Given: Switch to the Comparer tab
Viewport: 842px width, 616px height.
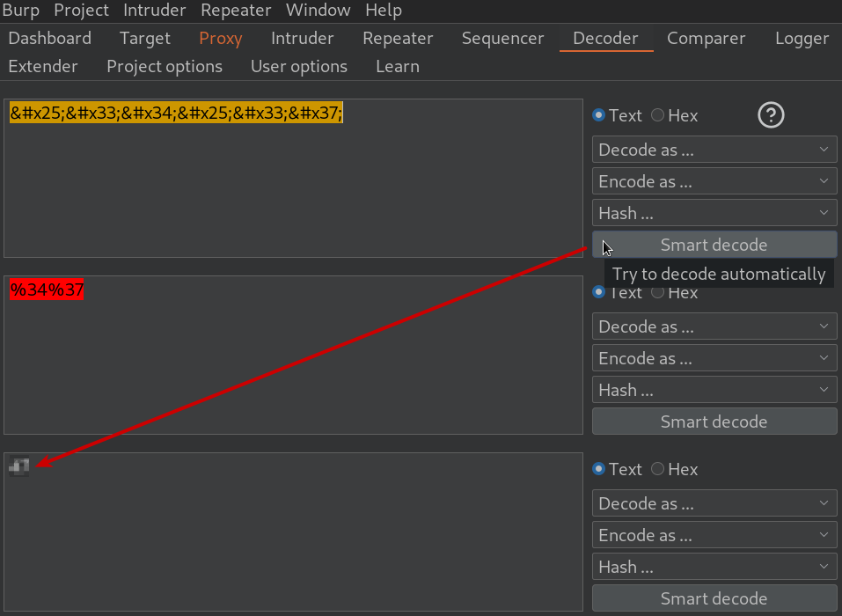Looking at the screenshot, I should 707,38.
